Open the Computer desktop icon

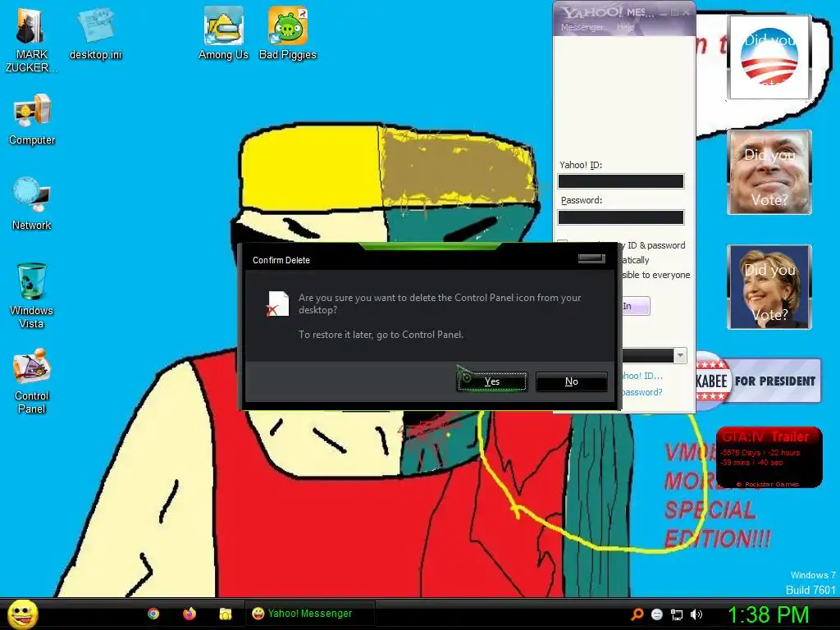pos(32,120)
